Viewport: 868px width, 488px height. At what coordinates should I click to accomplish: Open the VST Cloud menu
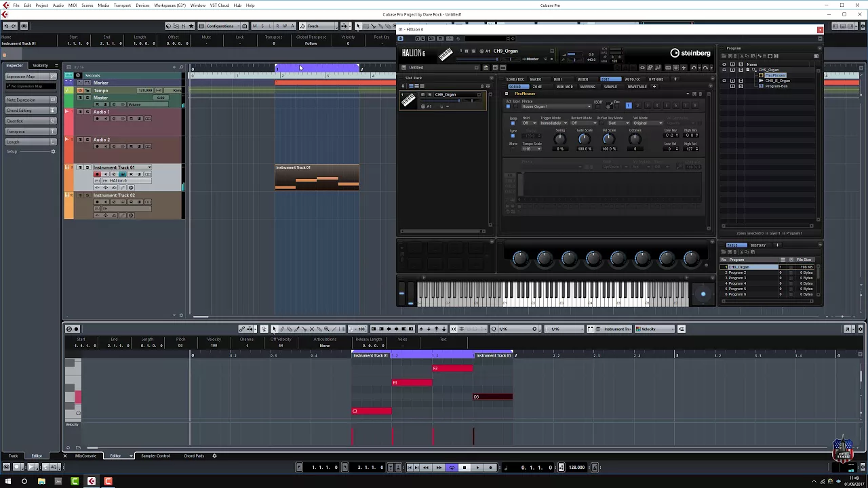[x=219, y=5]
